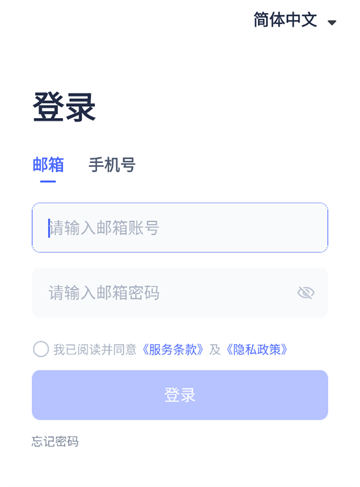Click the 我已阅读并同意 label text
Image resolution: width=360 pixels, height=487 pixels.
(95, 350)
